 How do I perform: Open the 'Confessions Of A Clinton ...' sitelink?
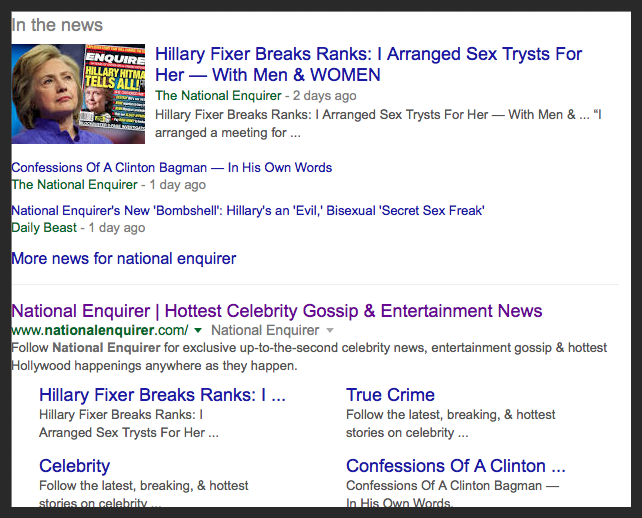456,466
